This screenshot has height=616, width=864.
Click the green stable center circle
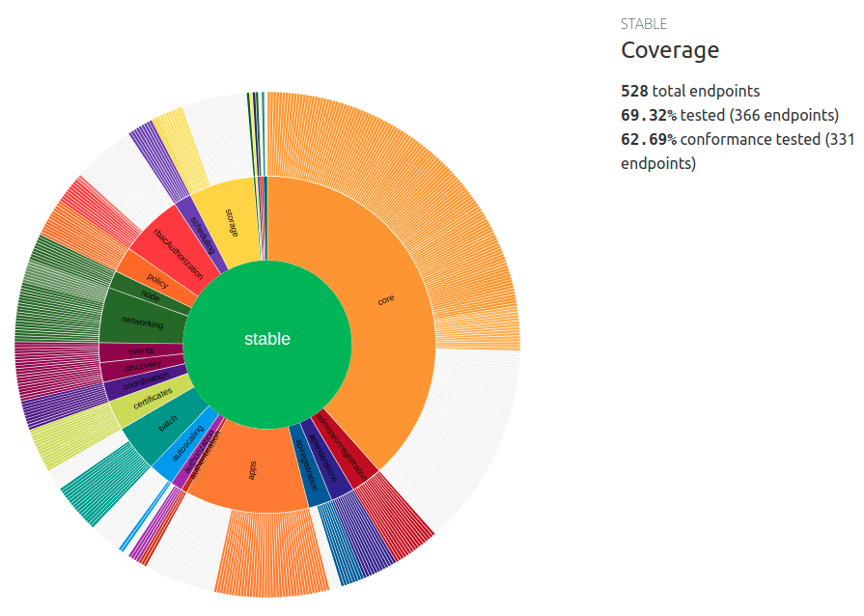pyautogui.click(x=266, y=340)
